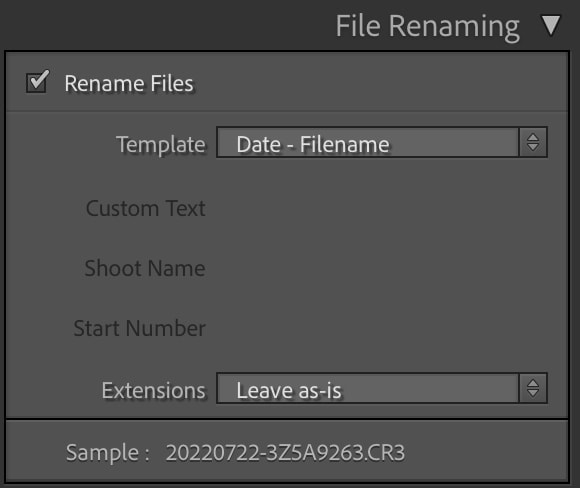Click the File Renaming panel title

tap(428, 27)
